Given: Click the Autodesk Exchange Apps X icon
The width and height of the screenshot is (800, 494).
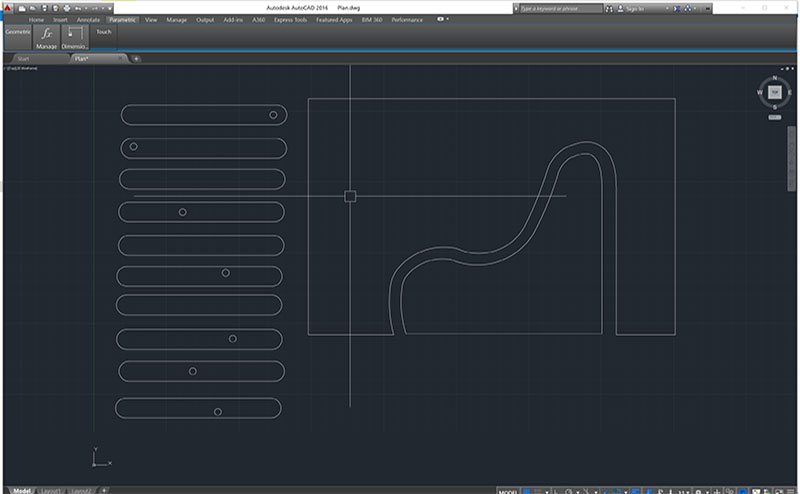Looking at the screenshot, I should (x=677, y=9).
